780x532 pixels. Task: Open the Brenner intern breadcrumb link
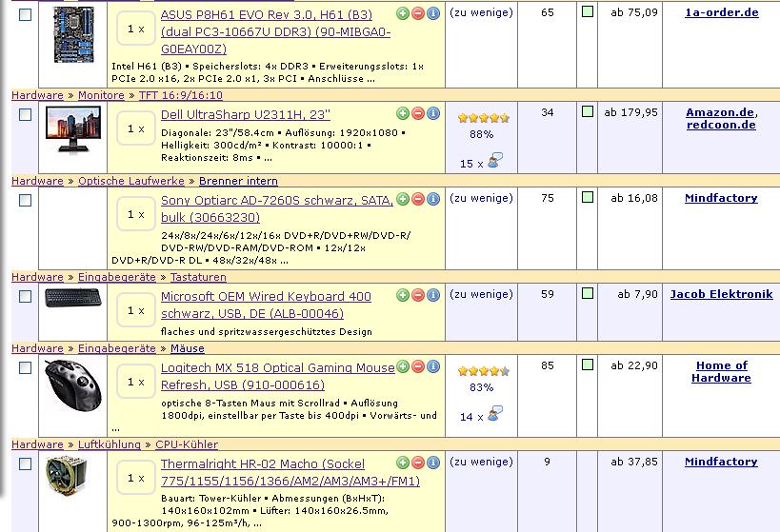tap(238, 181)
